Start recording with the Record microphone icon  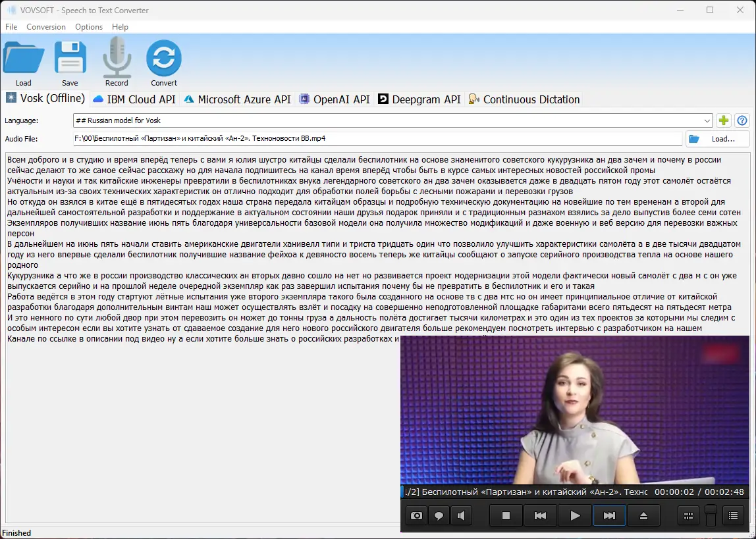[117, 57]
